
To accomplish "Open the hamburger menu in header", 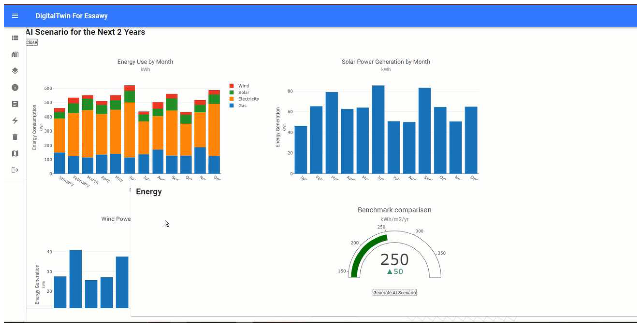I will tap(15, 16).
